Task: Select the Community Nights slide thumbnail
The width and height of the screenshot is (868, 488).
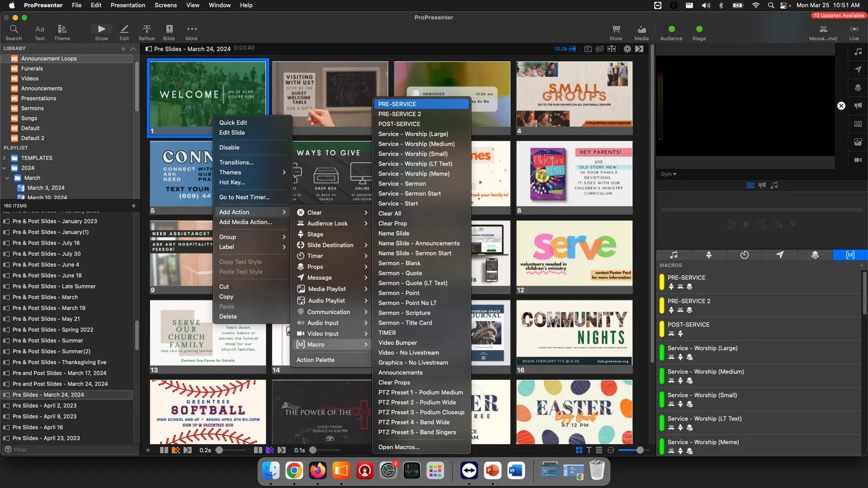Action: (574, 333)
